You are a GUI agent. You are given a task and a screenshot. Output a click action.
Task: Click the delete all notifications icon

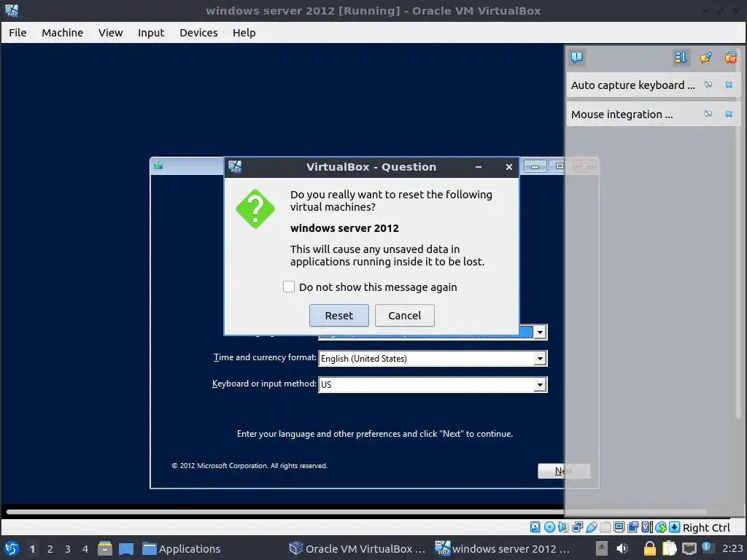click(730, 58)
